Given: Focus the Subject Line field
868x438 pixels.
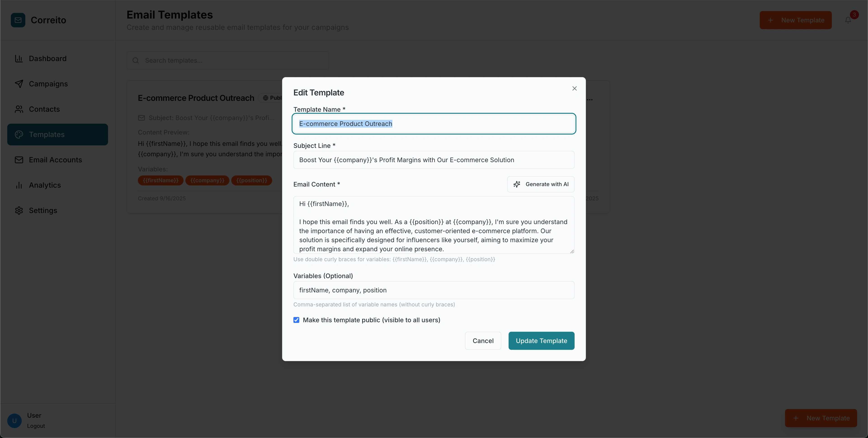Looking at the screenshot, I should click(434, 160).
